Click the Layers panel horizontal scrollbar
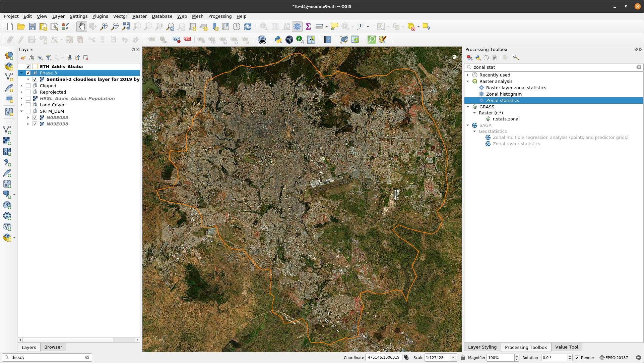This screenshot has height=363, width=644. (79, 340)
